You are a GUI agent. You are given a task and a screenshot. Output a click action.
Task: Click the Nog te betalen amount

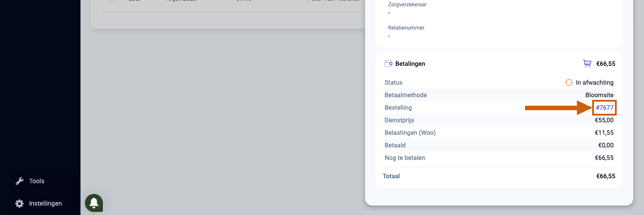pyautogui.click(x=604, y=158)
